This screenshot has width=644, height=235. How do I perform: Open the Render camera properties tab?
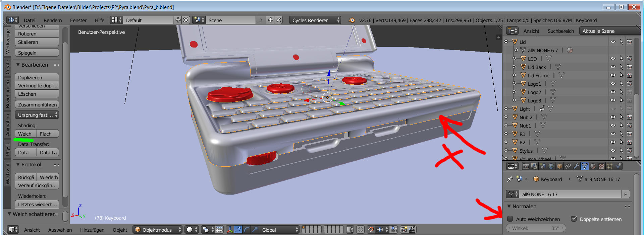[526, 166]
